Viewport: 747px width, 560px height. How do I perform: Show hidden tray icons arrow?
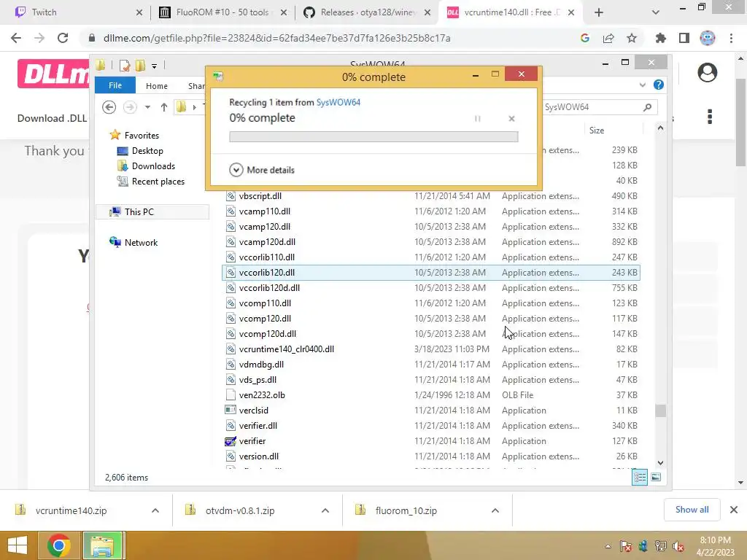608,546
